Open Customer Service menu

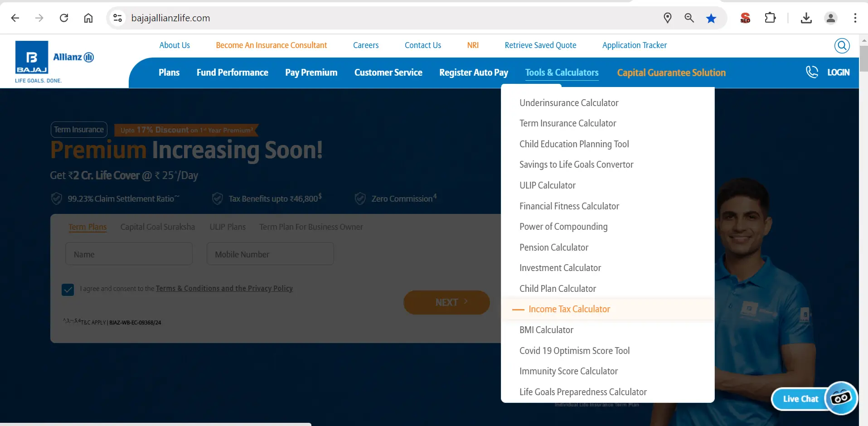(388, 73)
